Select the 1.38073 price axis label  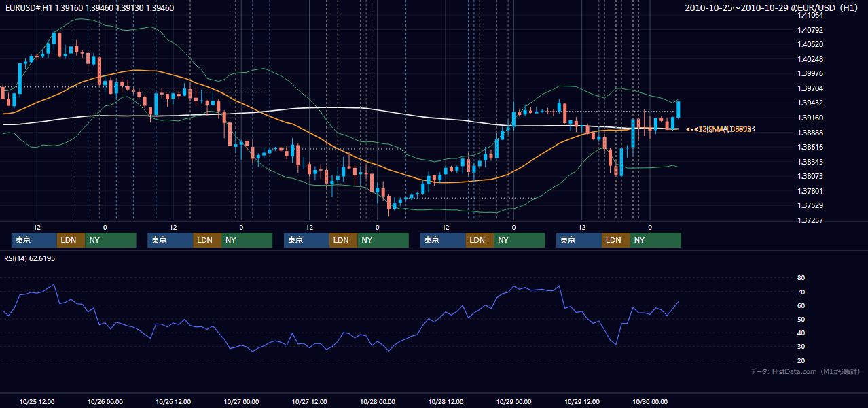pyautogui.click(x=810, y=176)
